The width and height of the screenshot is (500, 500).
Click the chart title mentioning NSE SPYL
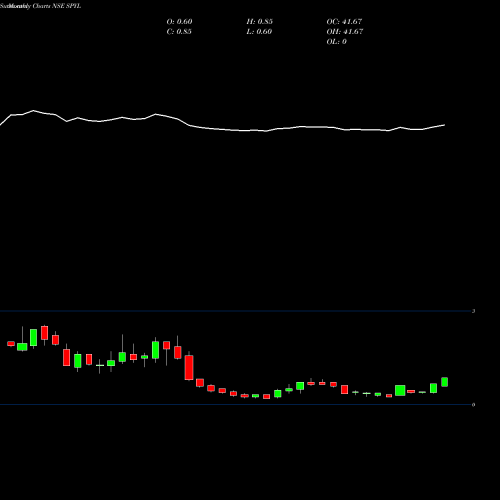41,6
